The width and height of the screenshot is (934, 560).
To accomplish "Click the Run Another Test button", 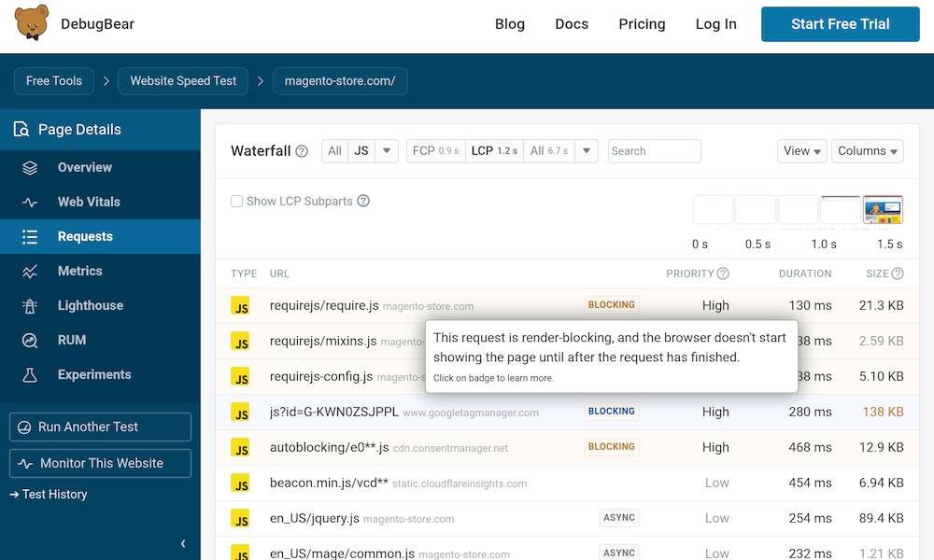I will 100,427.
